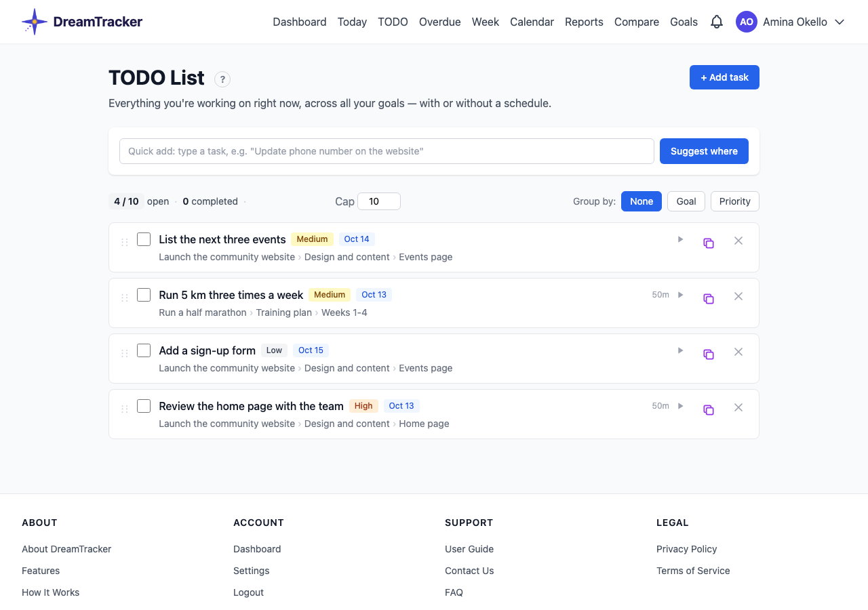Remove the Add a sign-up form task
This screenshot has width=868, height=610.
pos(738,352)
